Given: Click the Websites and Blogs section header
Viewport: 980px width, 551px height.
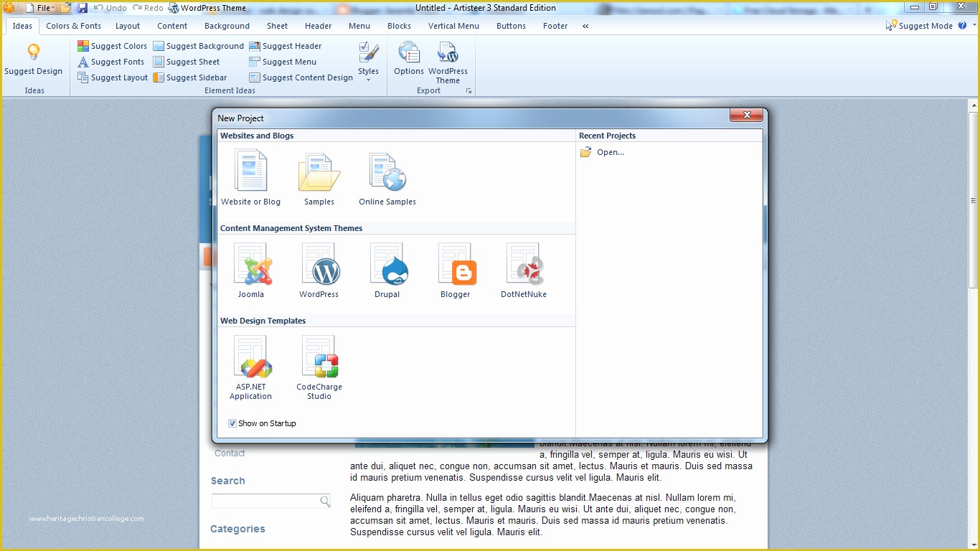Looking at the screenshot, I should [x=257, y=136].
